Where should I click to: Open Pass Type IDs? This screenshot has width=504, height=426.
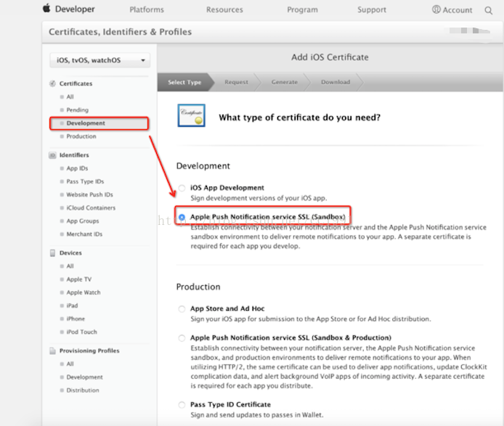[85, 181]
